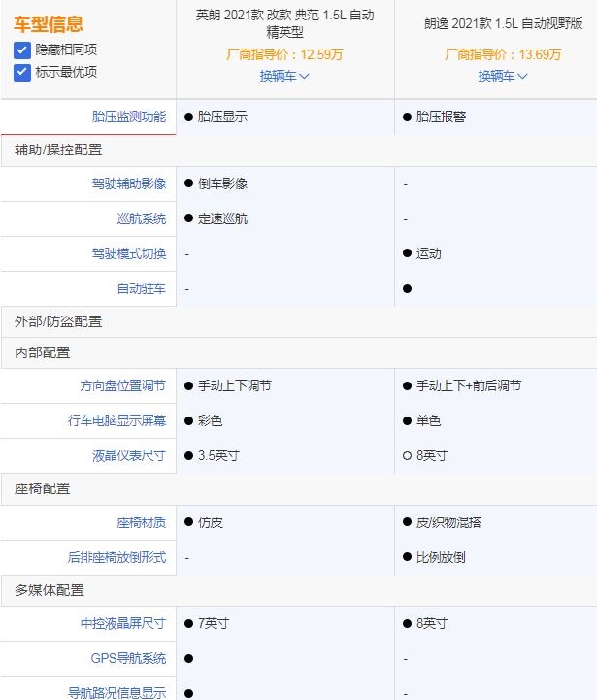The image size is (597, 700).
Task: Toggle the 隐藏相同项 checkbox
Action: pos(22,50)
